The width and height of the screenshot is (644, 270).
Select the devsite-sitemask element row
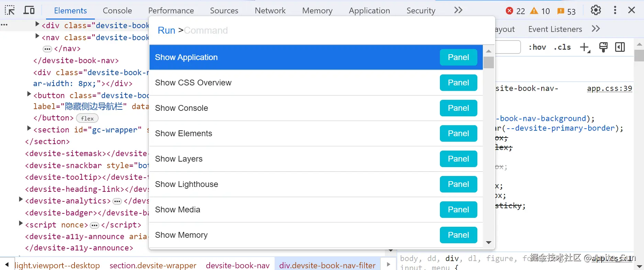pyautogui.click(x=86, y=153)
